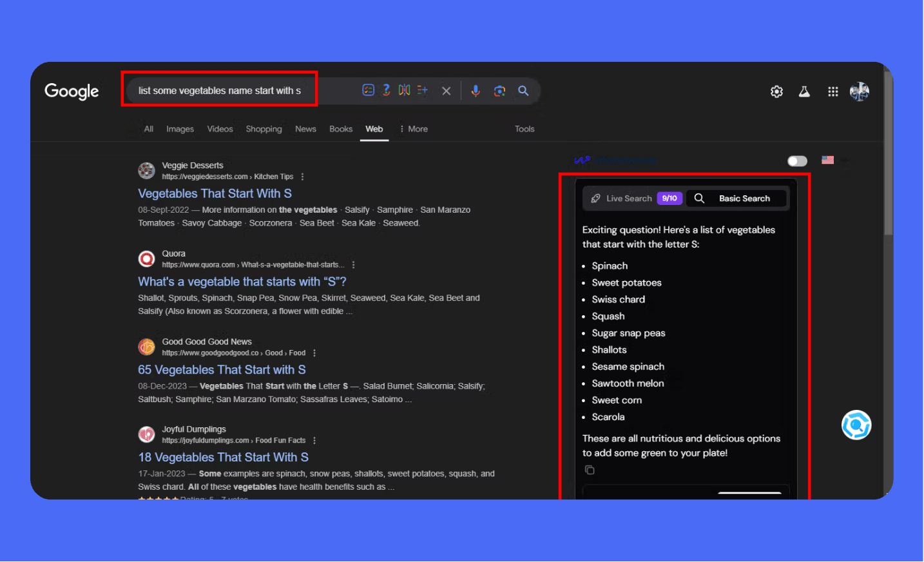
Task: Click 'Scarola' in the AI list
Action: coord(608,417)
